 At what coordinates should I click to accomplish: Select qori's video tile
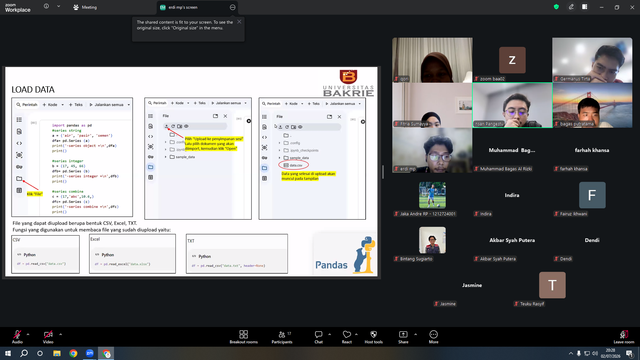(432, 60)
